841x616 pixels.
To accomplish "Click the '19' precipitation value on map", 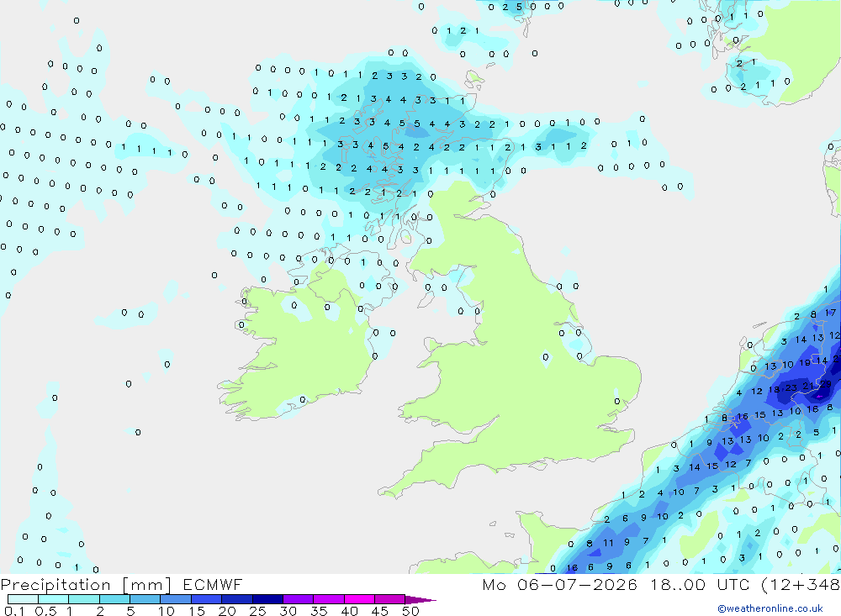I will (805, 363).
